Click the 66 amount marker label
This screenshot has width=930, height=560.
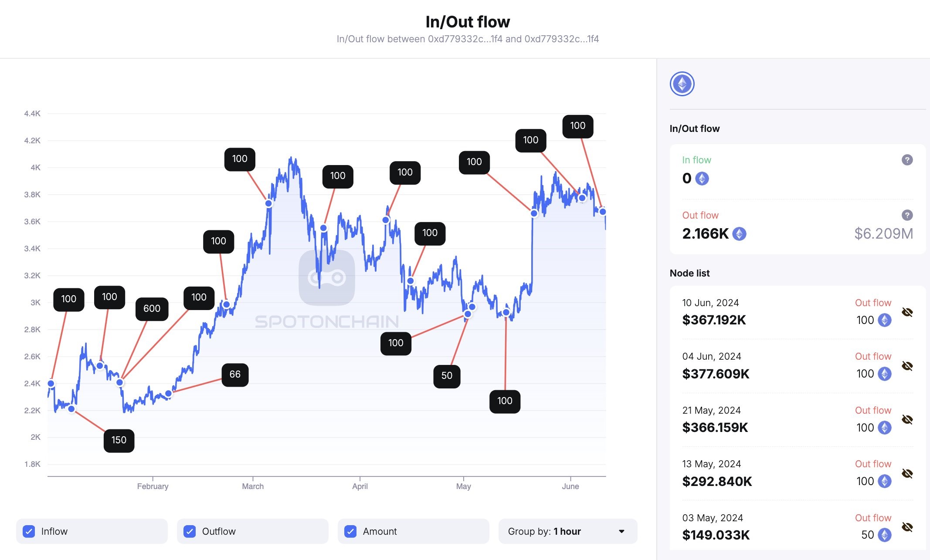pyautogui.click(x=235, y=374)
